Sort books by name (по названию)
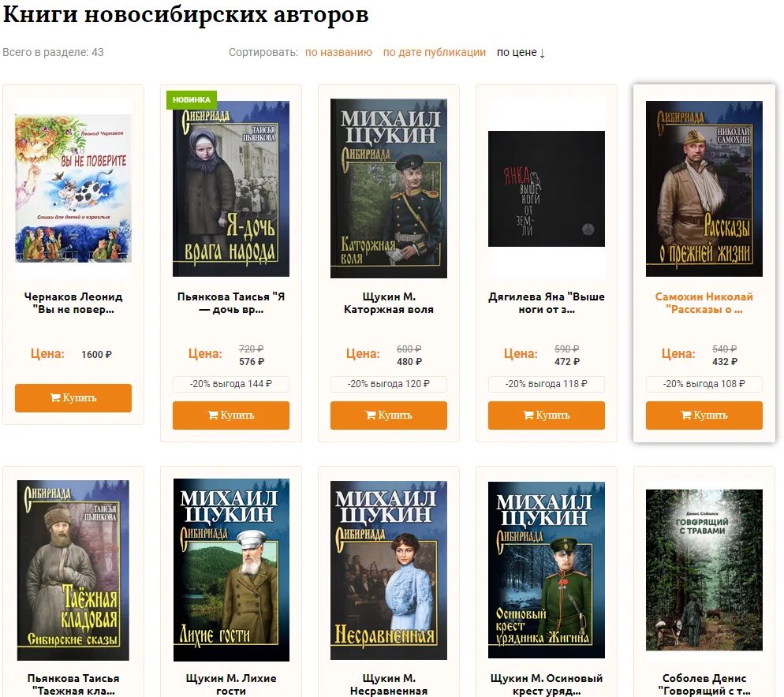 pos(338,53)
